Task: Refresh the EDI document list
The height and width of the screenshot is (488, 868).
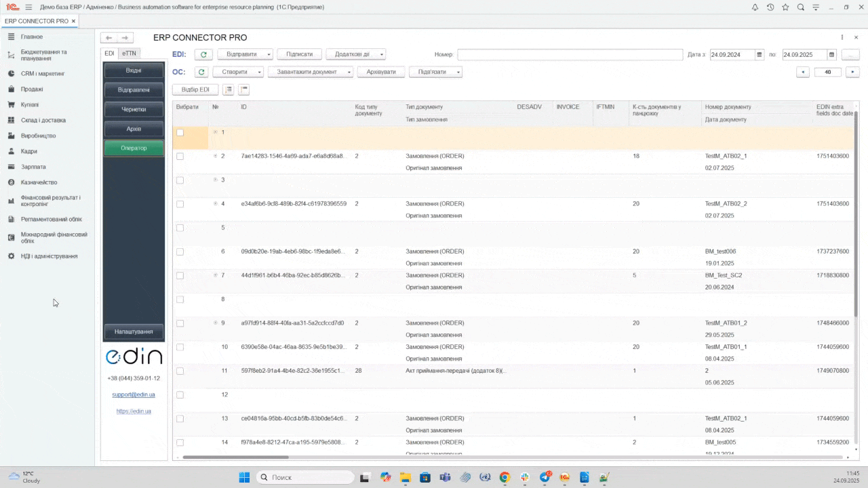Action: tap(203, 54)
